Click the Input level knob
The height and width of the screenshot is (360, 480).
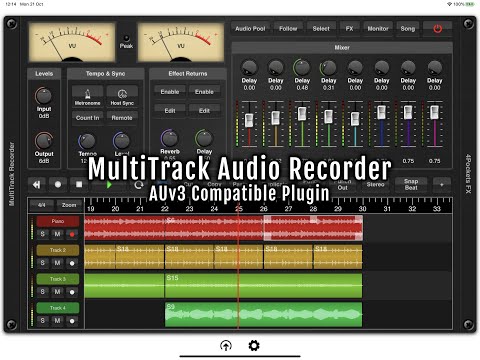[44, 96]
